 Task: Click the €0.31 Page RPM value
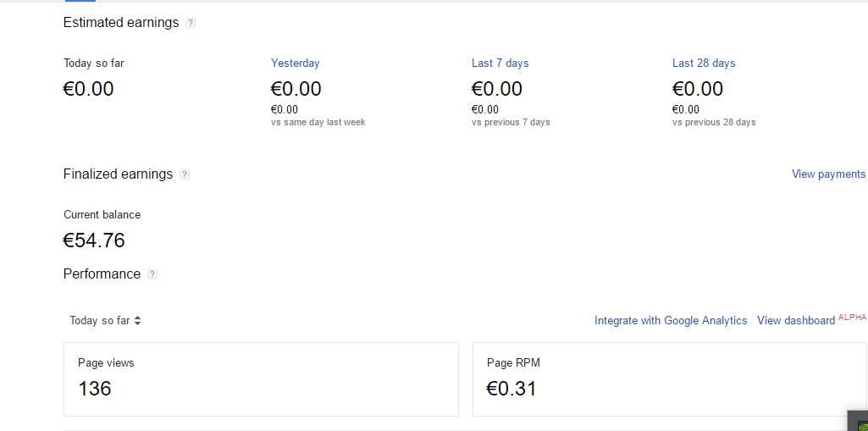point(511,389)
